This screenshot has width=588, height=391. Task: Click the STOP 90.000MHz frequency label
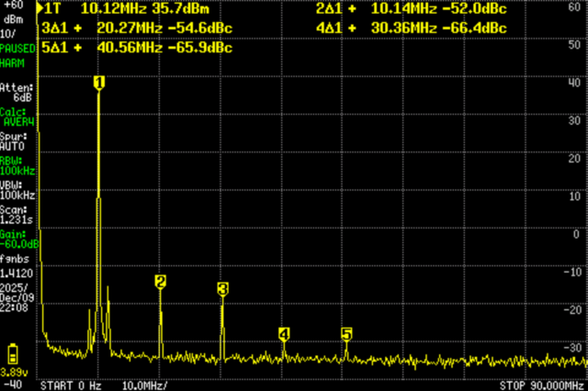pyautogui.click(x=542, y=385)
